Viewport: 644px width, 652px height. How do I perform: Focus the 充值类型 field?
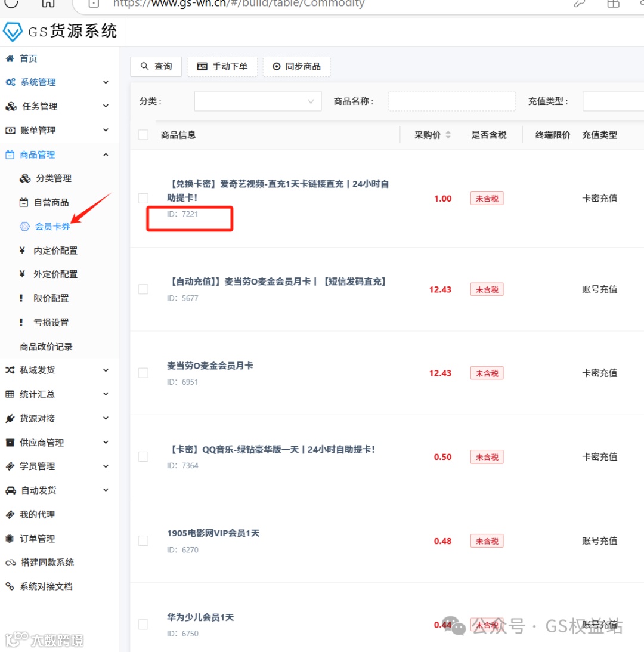coord(613,101)
